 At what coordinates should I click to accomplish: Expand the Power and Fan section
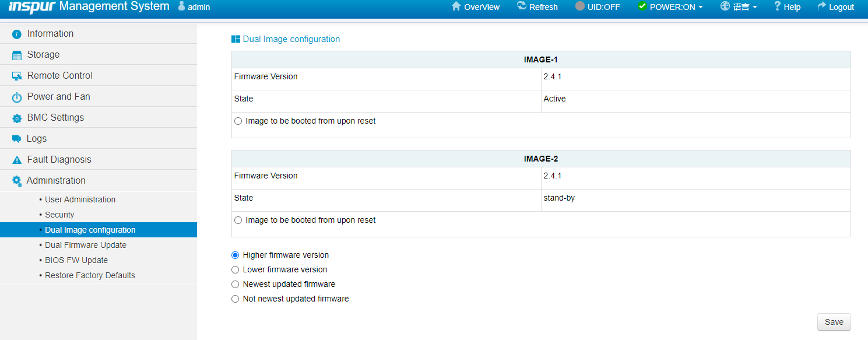(x=99, y=97)
